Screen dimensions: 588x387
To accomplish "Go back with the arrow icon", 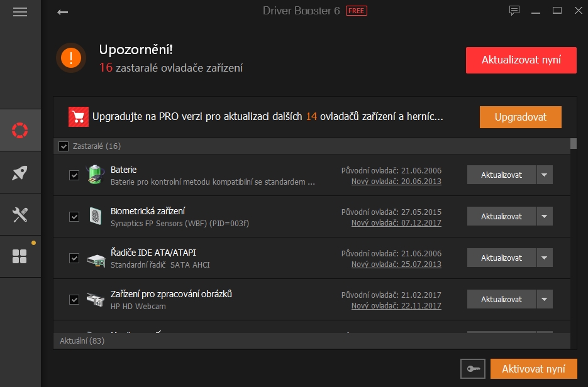I will [x=63, y=12].
